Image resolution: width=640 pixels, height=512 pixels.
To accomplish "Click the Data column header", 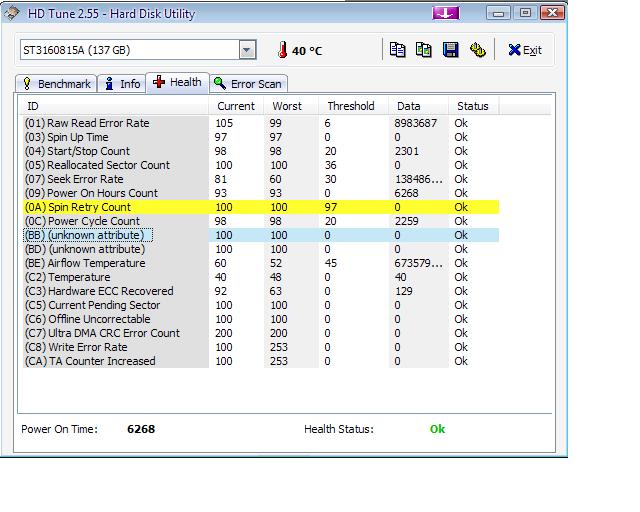I will click(418, 106).
